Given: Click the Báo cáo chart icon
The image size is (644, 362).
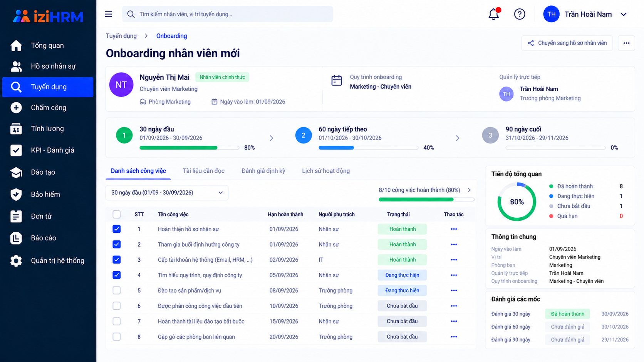Looking at the screenshot, I should pos(16,238).
